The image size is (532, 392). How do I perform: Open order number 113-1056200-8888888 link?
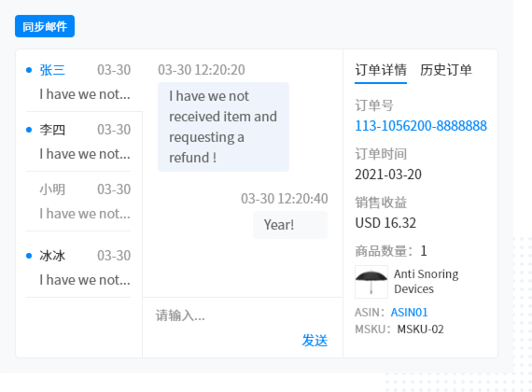tap(421, 126)
